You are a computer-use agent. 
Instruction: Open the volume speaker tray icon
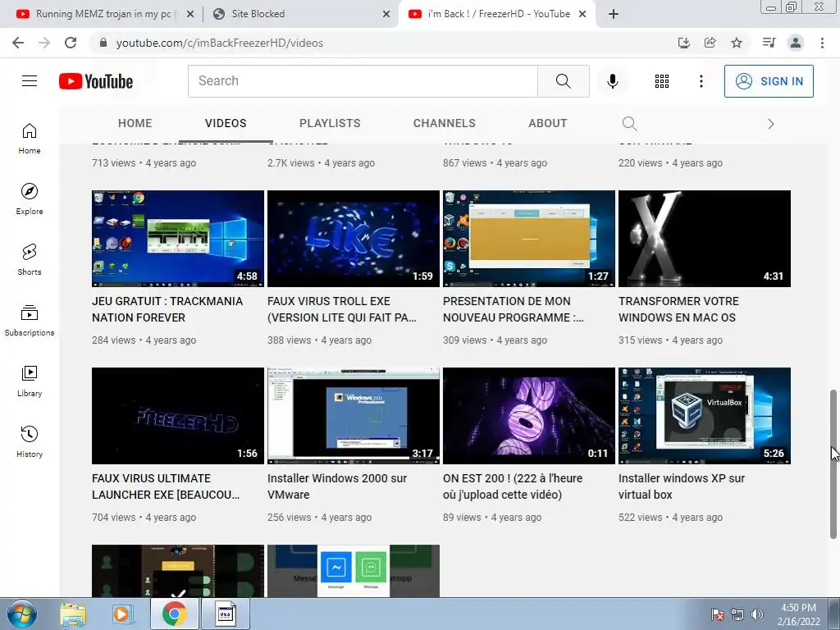coord(757,614)
